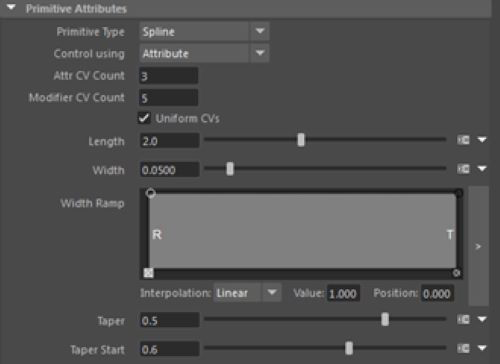Uncheck the Uniform CVs checkbox
The width and height of the screenshot is (500, 364).
click(x=144, y=118)
